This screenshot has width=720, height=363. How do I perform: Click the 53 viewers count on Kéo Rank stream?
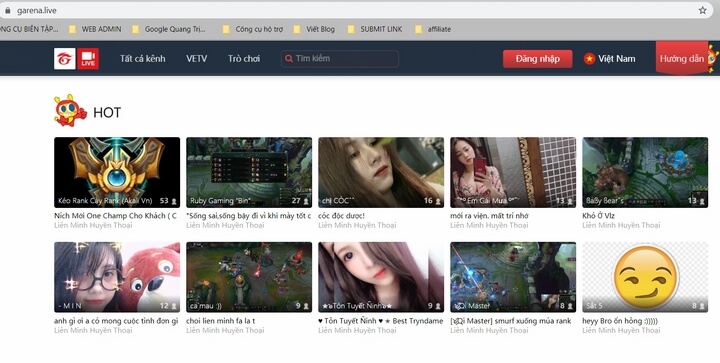point(168,201)
